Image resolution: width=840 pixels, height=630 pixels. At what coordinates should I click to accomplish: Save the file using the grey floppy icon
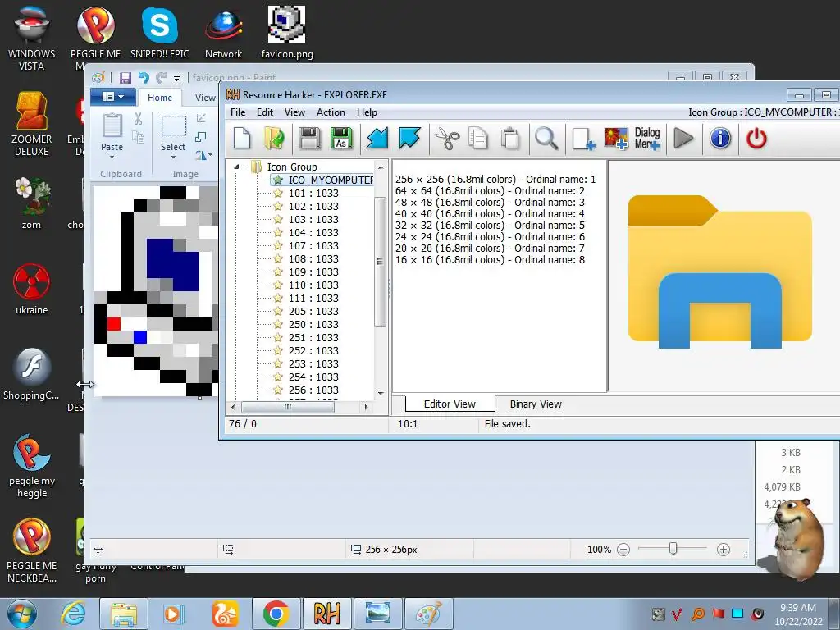tap(309, 139)
